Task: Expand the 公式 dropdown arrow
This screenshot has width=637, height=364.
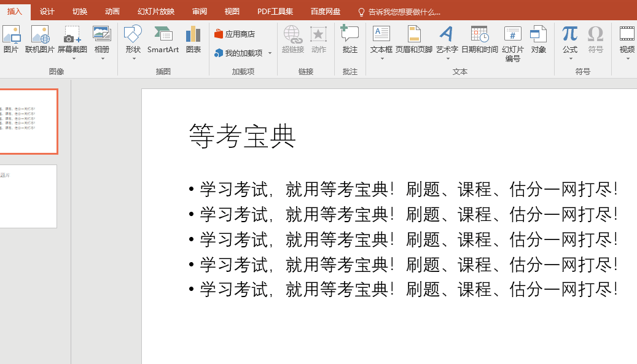Action: pyautogui.click(x=571, y=58)
